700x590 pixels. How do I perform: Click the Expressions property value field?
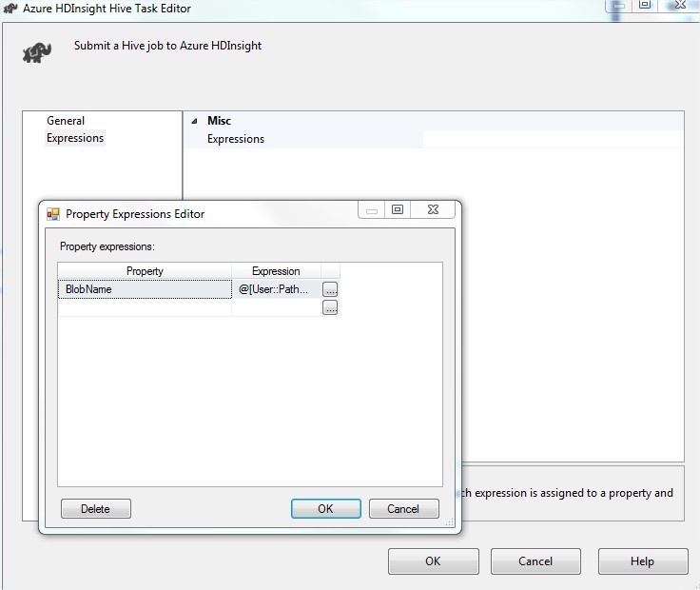554,139
